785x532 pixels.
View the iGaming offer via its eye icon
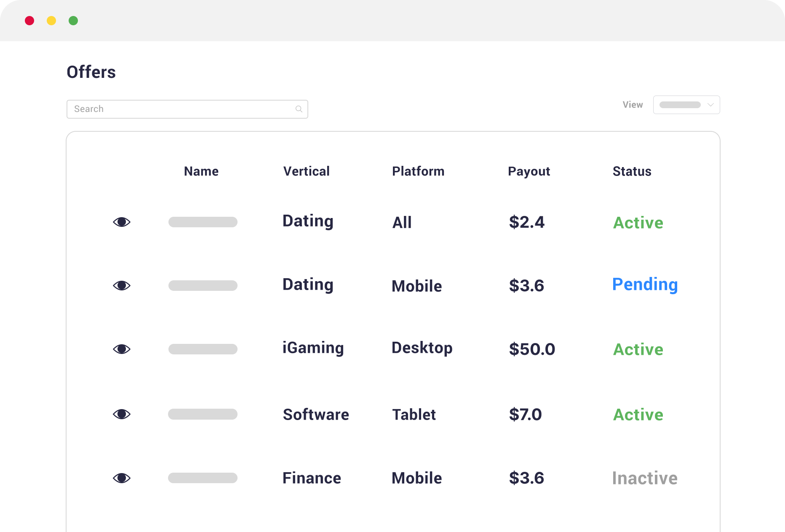pyautogui.click(x=122, y=349)
